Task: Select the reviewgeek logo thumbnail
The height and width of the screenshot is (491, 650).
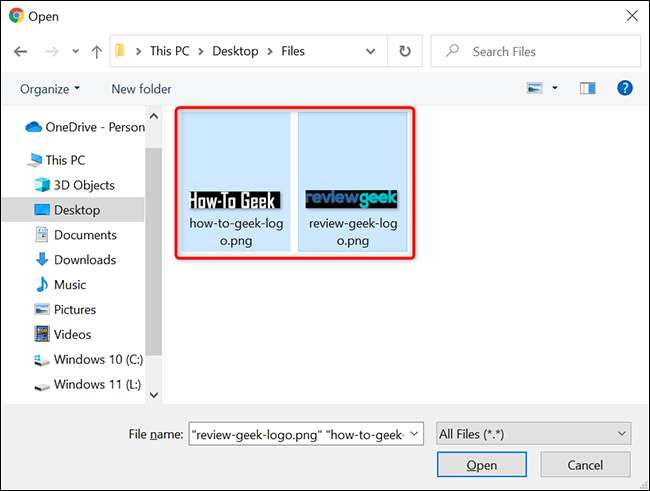Action: (352, 199)
